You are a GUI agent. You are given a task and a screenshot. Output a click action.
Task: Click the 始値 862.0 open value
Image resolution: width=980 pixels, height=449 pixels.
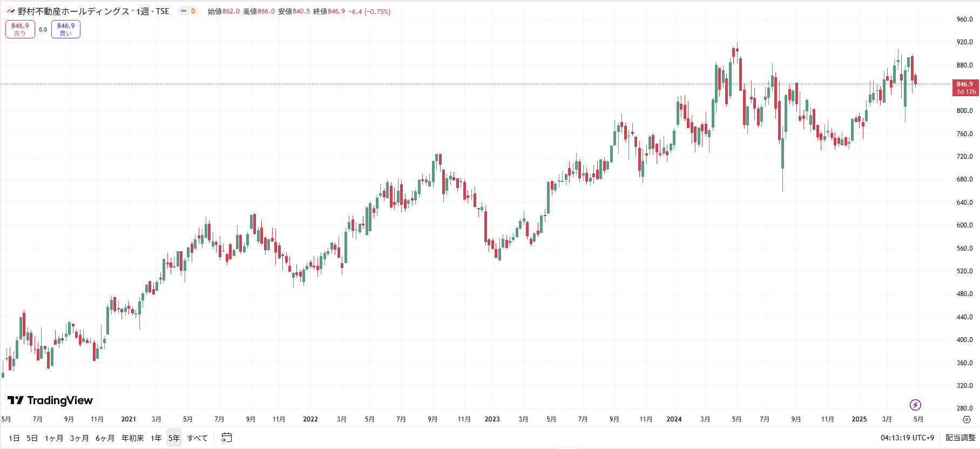tap(224, 11)
